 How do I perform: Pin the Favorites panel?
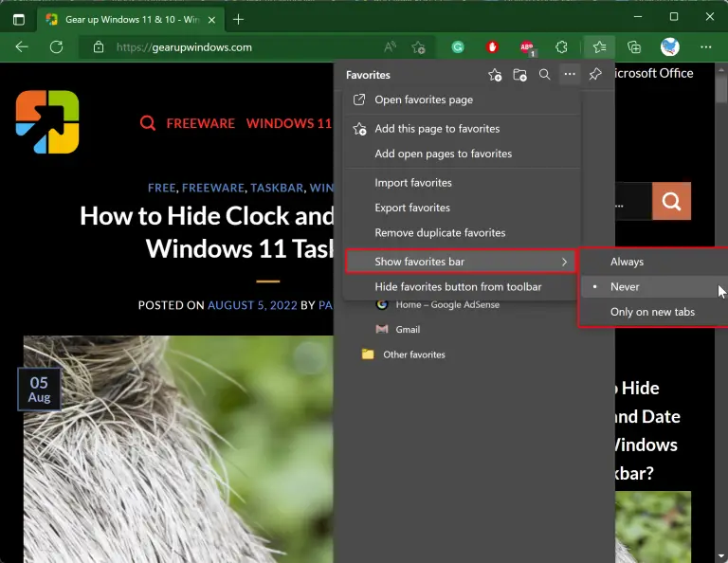[595, 74]
